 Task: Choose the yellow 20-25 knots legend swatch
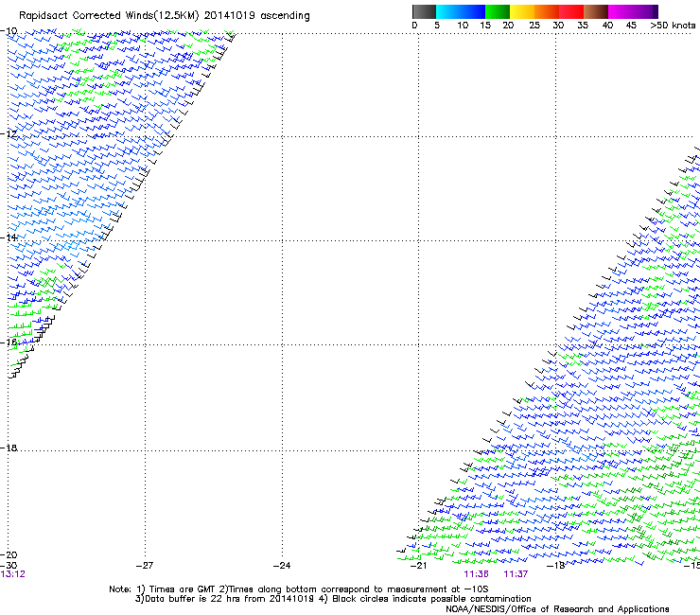coord(522,11)
